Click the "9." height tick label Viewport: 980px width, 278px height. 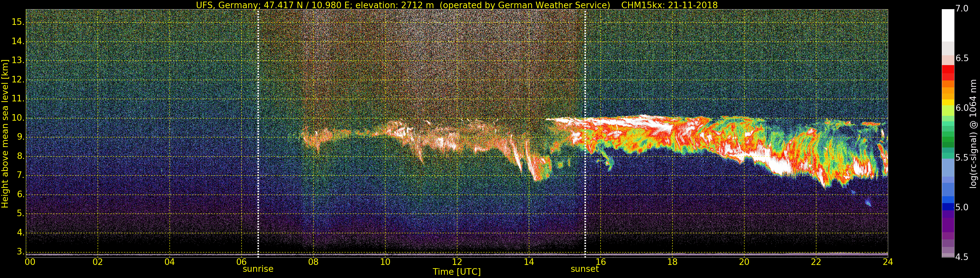pyautogui.click(x=20, y=137)
